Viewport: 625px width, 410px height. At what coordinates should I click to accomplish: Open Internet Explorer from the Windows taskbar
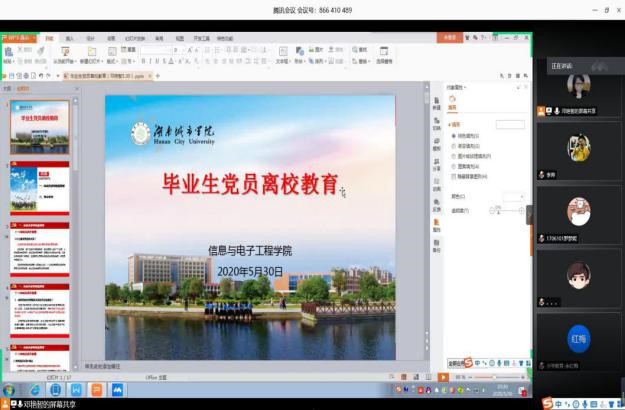[x=35, y=389]
